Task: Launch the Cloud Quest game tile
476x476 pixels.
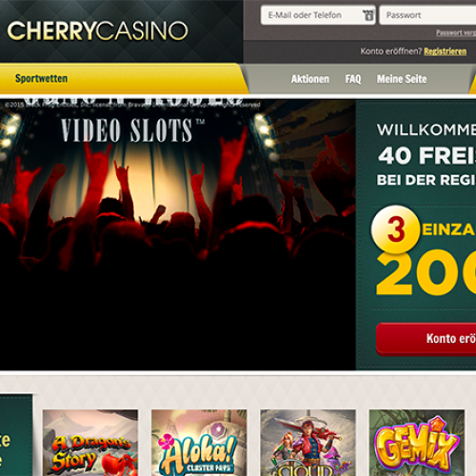Action: [307, 443]
